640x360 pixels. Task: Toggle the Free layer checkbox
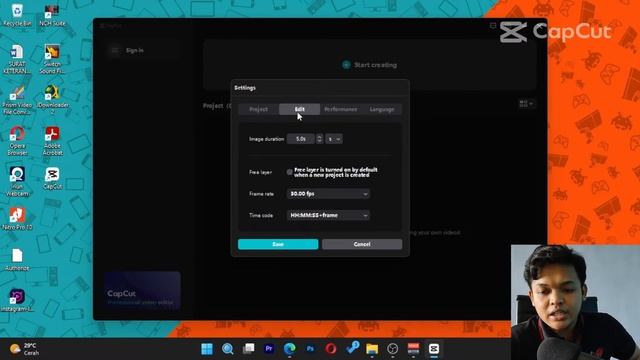289,172
